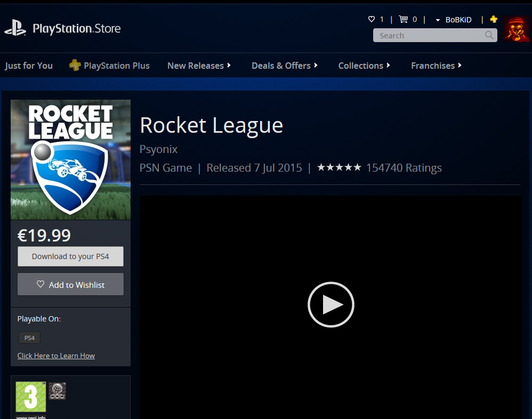Click Download to your PS4 button
The image size is (532, 419).
(x=70, y=256)
